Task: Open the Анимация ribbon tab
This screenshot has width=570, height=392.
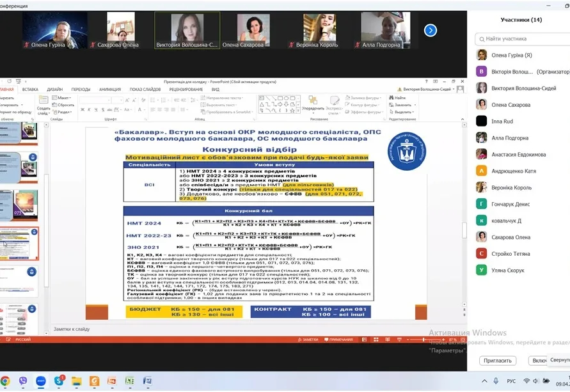Action: pos(109,90)
